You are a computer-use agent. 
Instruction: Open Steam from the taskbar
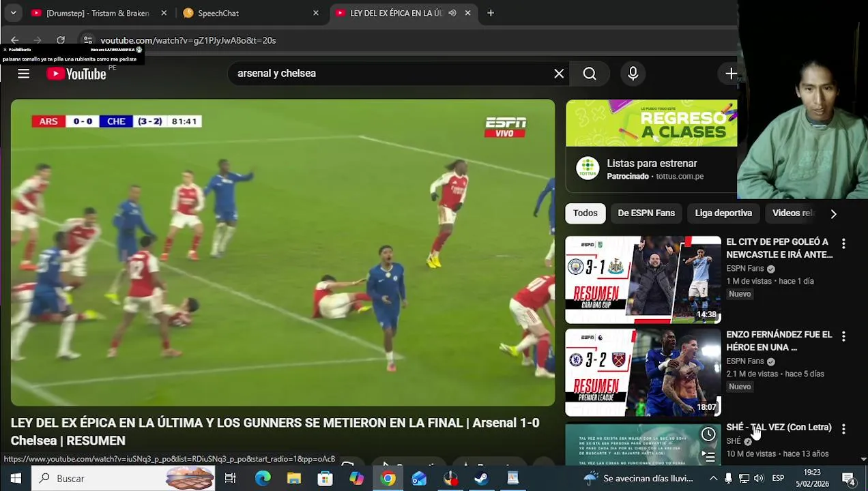(x=481, y=479)
